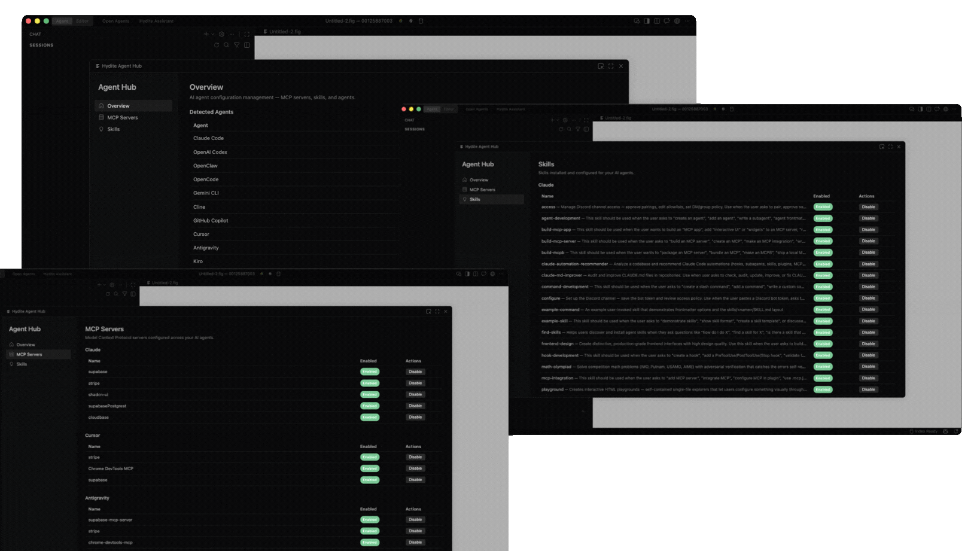This screenshot has width=980, height=551.
Task: Switch to Editor mode in Overview window
Action: pyautogui.click(x=82, y=21)
